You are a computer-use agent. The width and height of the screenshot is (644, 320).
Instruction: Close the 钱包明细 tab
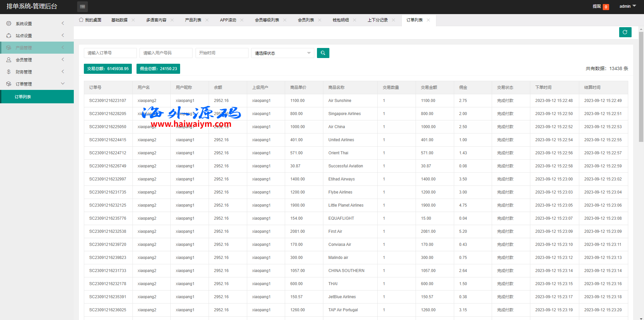[x=355, y=20]
